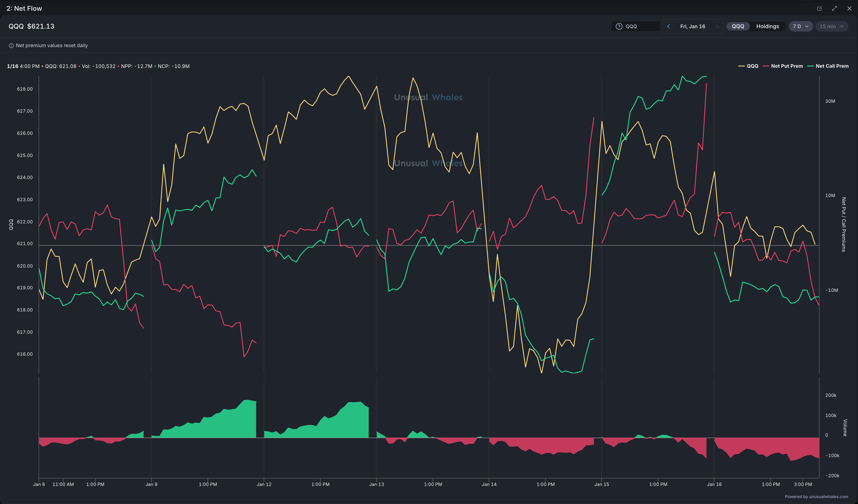Click the Unusual Whales watermark on the chart
The height and width of the screenshot is (504, 858).
(428, 97)
